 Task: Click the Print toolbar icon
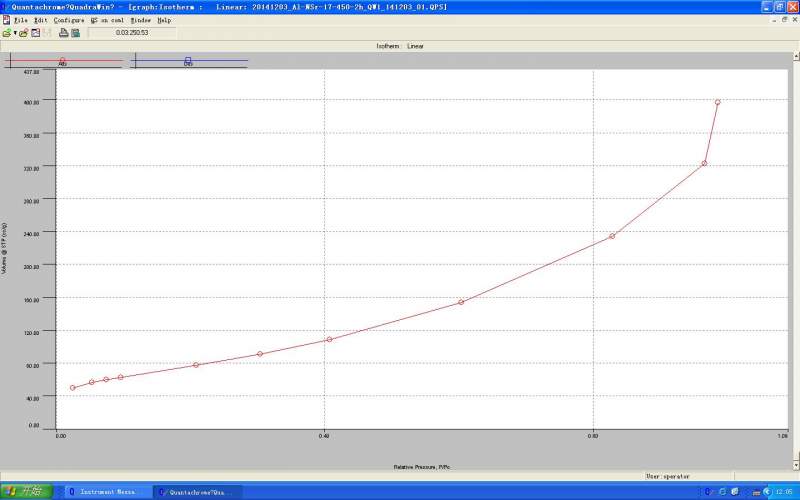coord(64,33)
